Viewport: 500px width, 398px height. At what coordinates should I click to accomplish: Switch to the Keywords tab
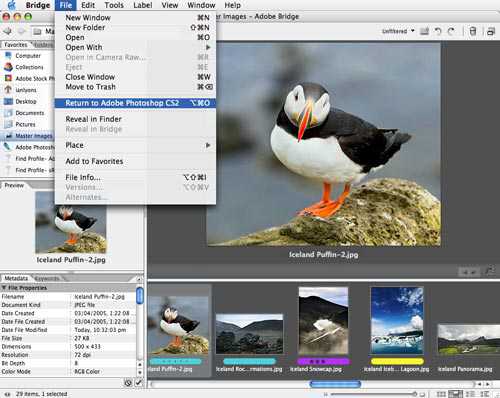47,278
